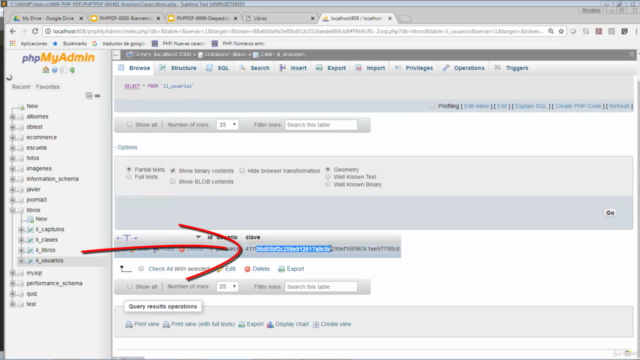Screen dimensions: 640x360
Task: Click Create PHP Code link
Action: point(578,106)
